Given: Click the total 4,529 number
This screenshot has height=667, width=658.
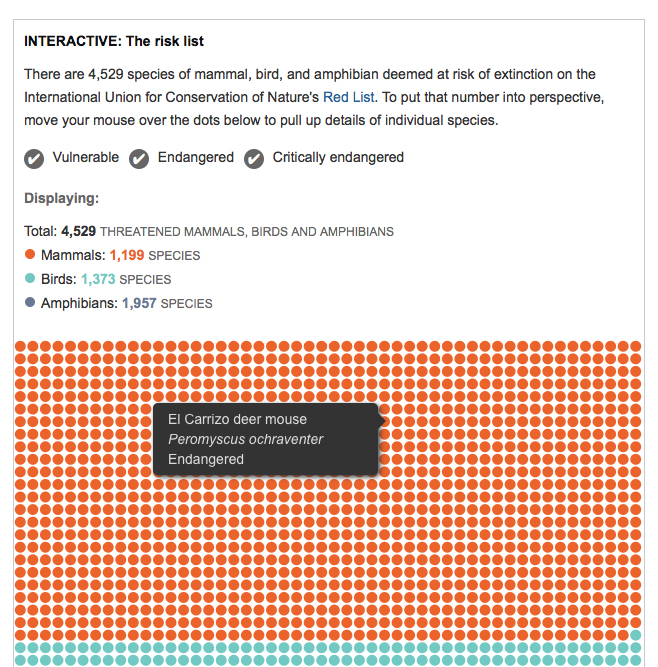Looking at the screenshot, I should pyautogui.click(x=78, y=231).
